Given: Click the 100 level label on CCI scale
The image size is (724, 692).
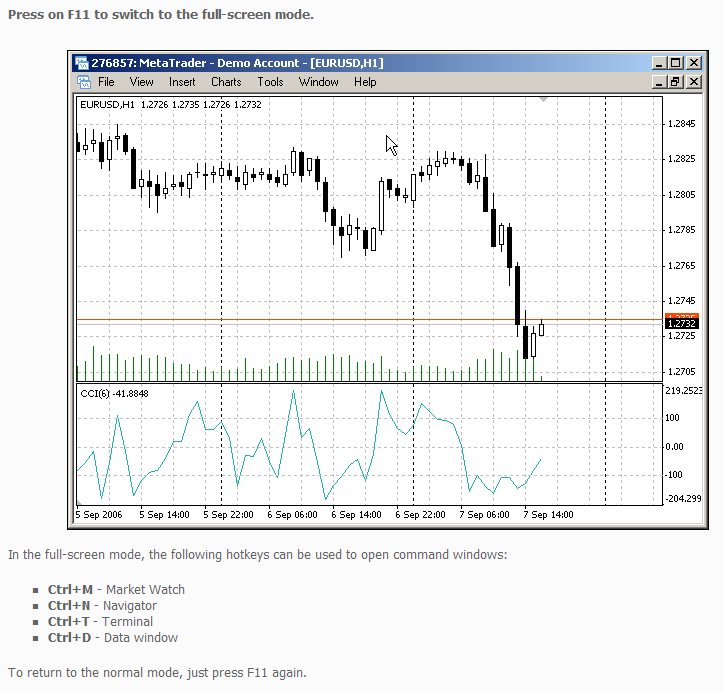Looking at the screenshot, I should click(672, 418).
